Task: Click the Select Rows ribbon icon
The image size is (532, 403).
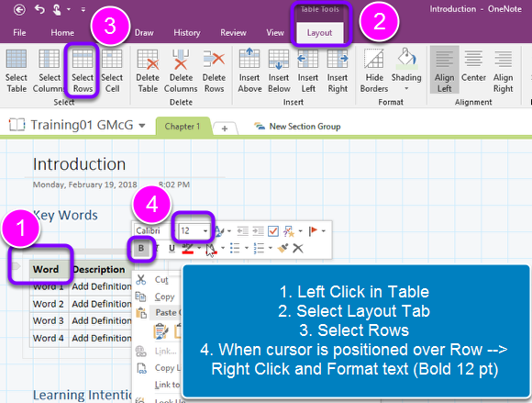Action: (x=83, y=71)
